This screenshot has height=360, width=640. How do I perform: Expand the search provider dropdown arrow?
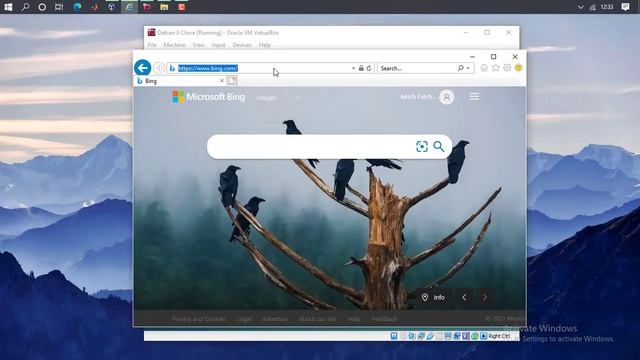468,68
